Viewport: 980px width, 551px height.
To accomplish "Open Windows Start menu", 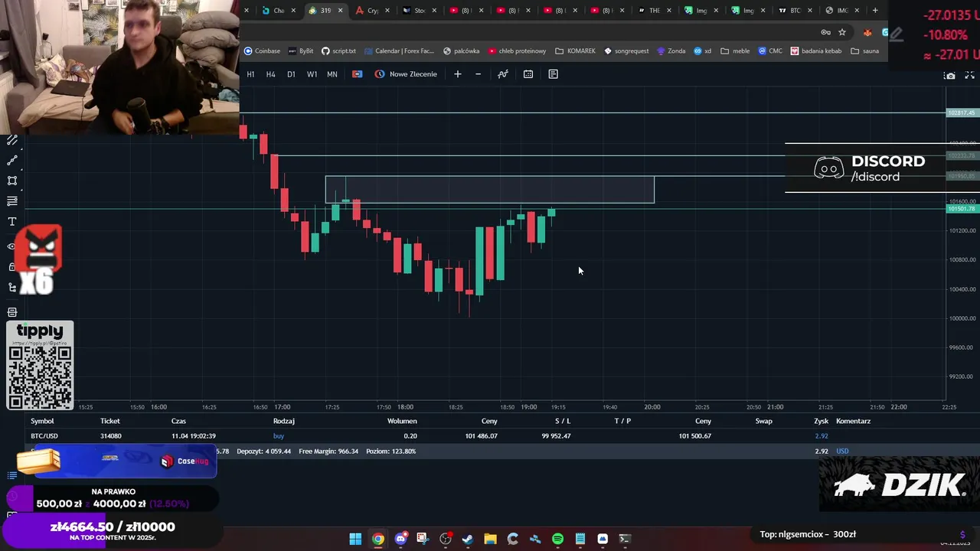I will pyautogui.click(x=355, y=539).
